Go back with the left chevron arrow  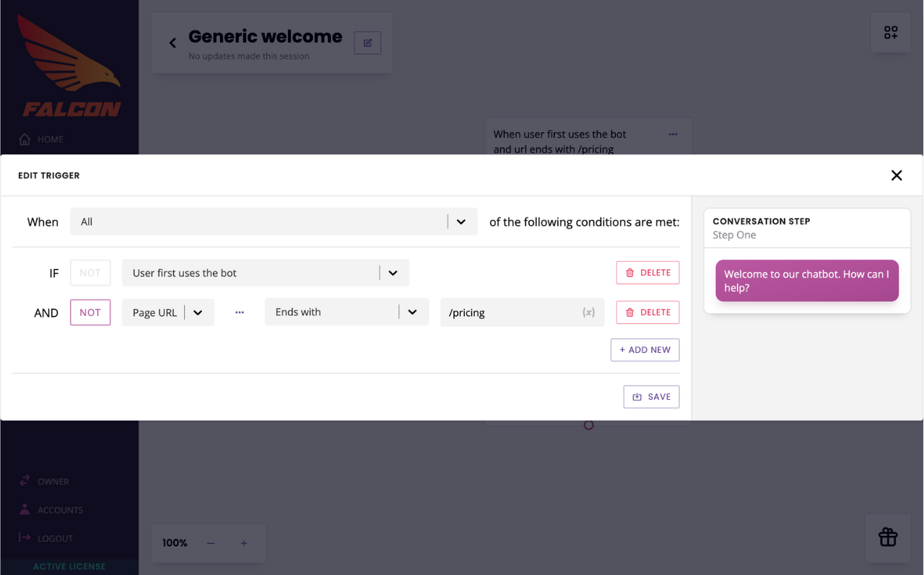coord(173,43)
